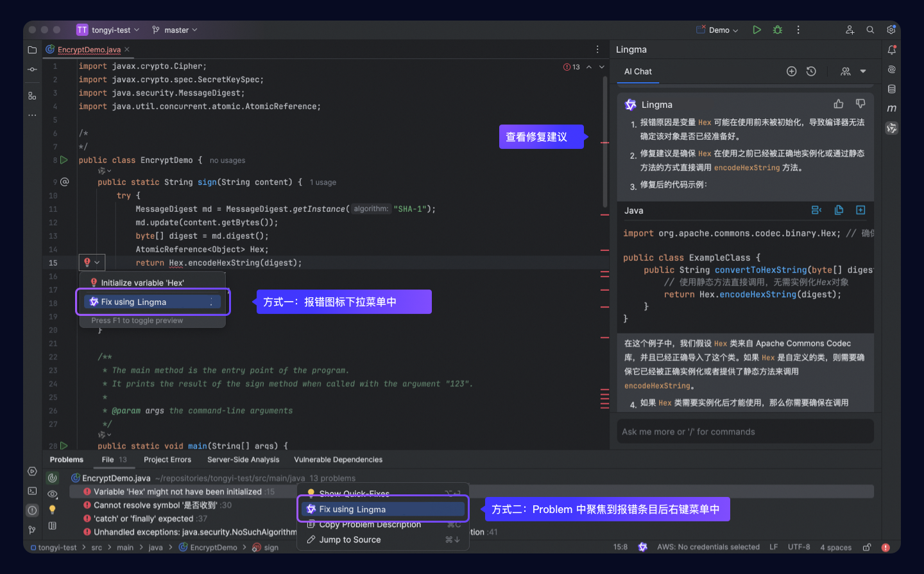
Task: Click the 4 spaces indent status item
Action: point(836,547)
